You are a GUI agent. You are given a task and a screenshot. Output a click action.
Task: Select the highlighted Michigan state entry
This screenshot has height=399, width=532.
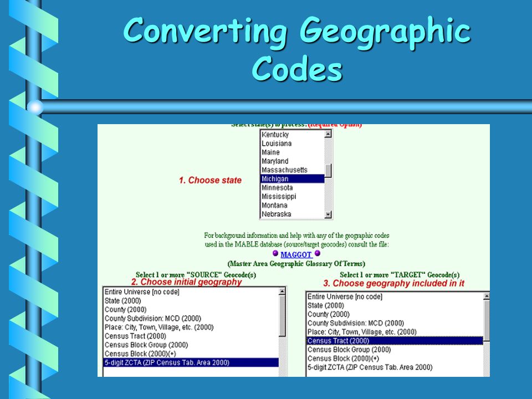click(293, 179)
